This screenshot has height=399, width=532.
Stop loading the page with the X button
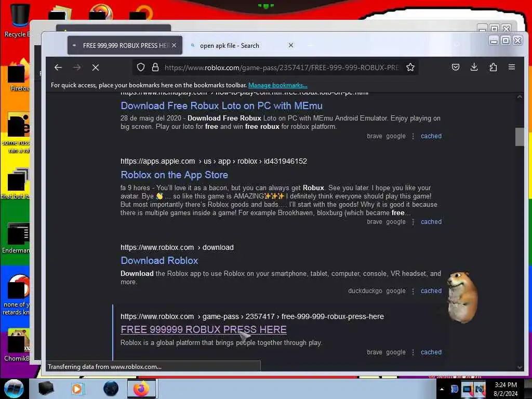[96, 68]
